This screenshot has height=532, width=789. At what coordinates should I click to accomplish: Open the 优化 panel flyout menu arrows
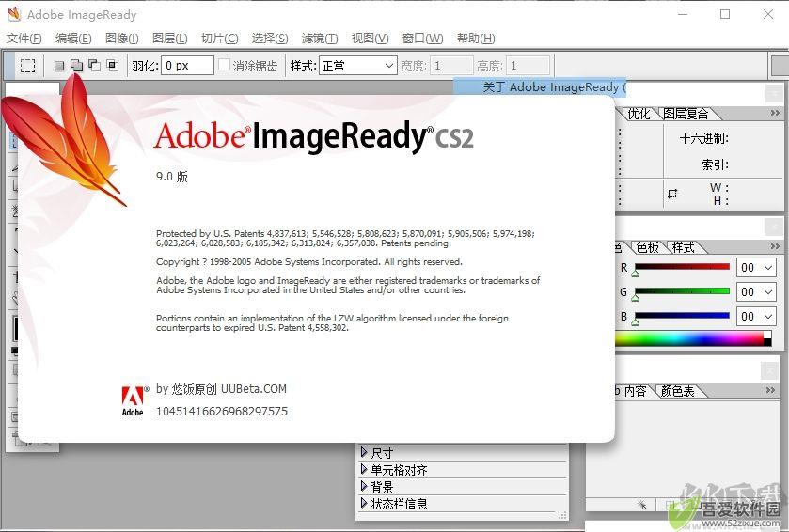[775, 113]
